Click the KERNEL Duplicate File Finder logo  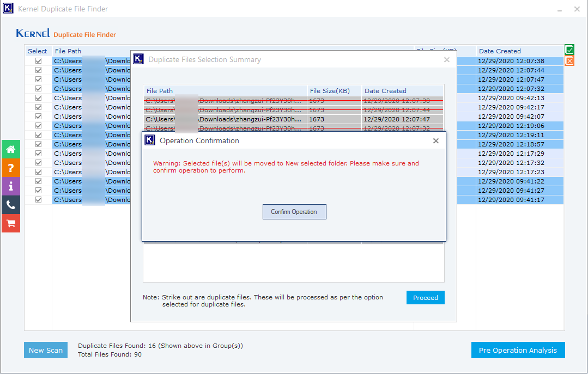(66, 34)
